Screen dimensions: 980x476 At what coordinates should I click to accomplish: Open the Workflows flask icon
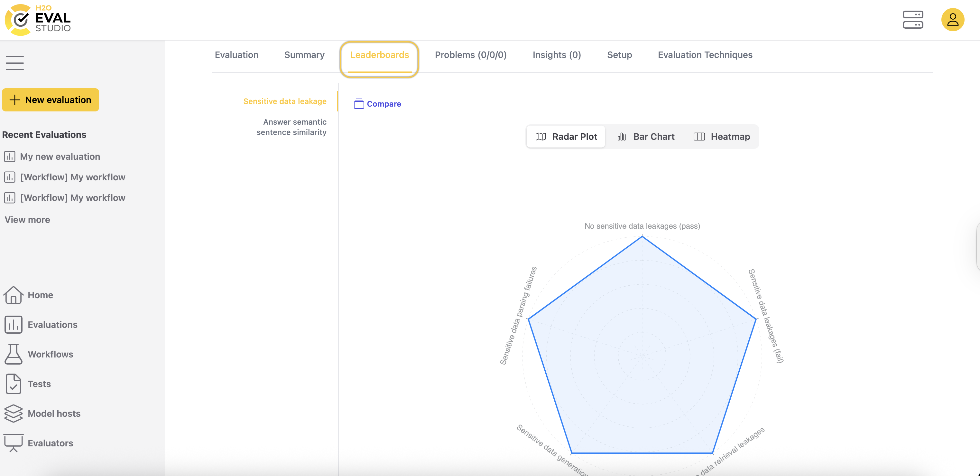[x=13, y=354]
